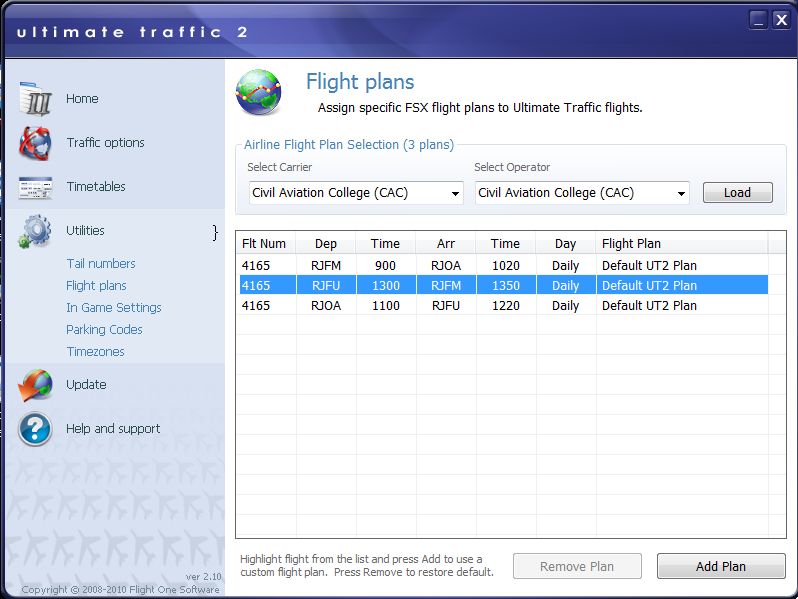Click the Help question mark icon
Viewport: 798px width, 599px height.
pyautogui.click(x=35, y=430)
